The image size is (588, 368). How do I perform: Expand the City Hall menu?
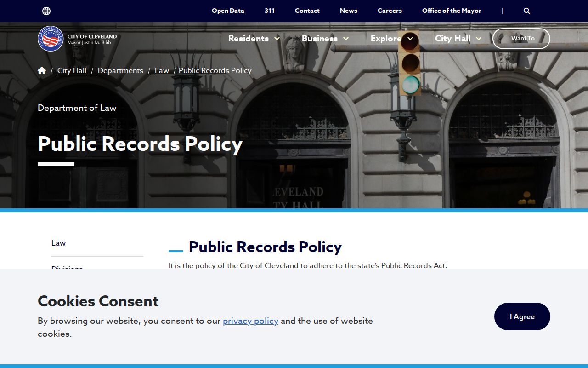tap(458, 39)
